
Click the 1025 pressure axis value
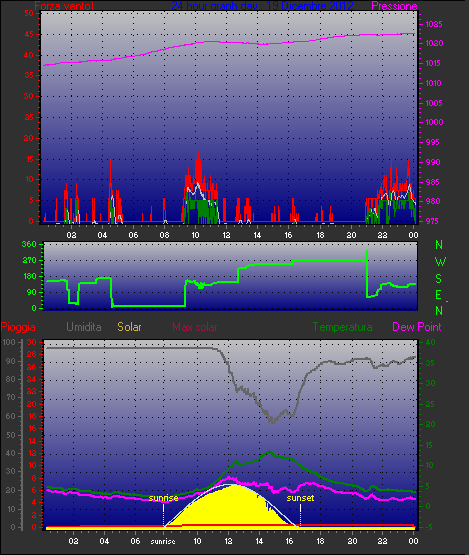434,24
